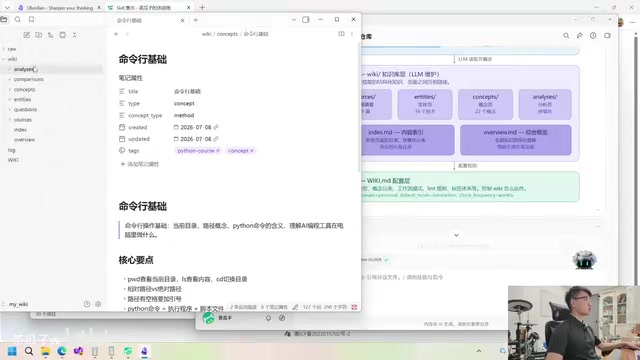Screen dimensions: 640x360
Task: Open the Obsidian bookmarks pane icon
Action: [x=31, y=19]
